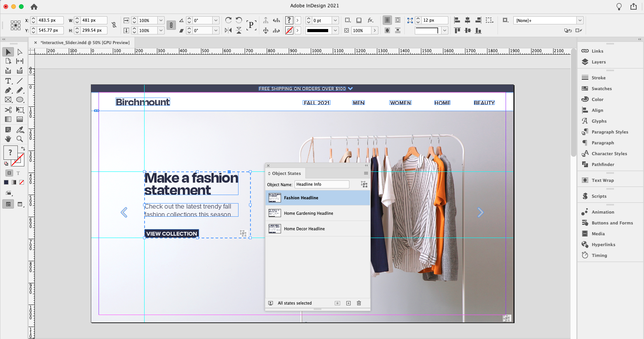Toggle preview of object states spread
This screenshot has height=339, width=644.
pyautogui.click(x=271, y=303)
